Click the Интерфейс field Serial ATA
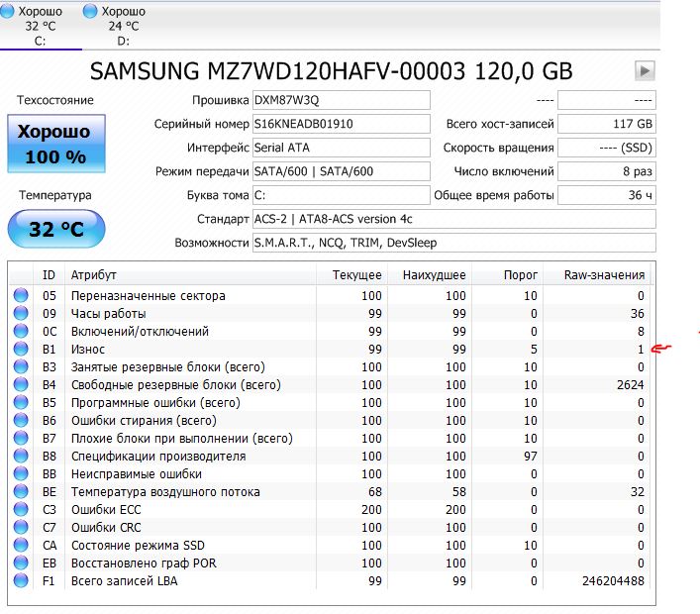This screenshot has width=700, height=614. (341, 148)
